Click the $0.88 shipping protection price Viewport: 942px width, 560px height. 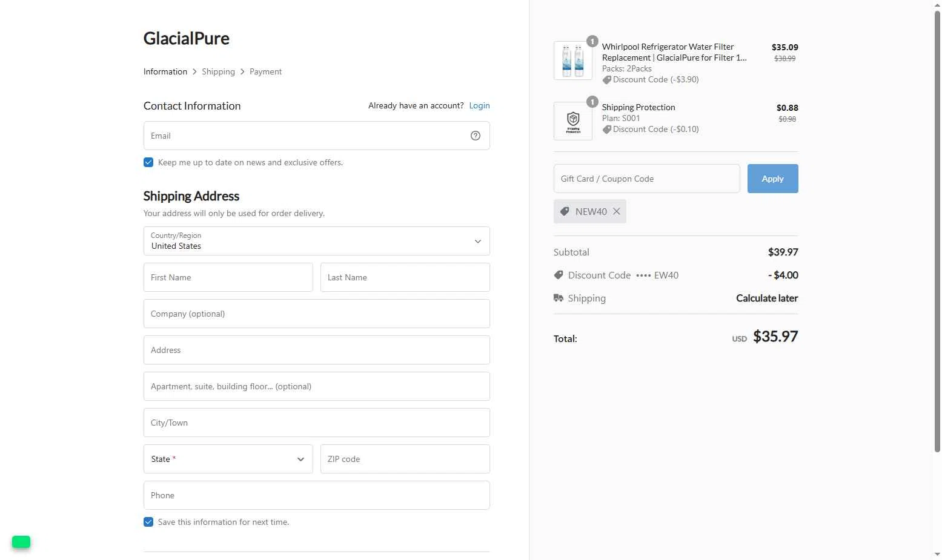[787, 108]
